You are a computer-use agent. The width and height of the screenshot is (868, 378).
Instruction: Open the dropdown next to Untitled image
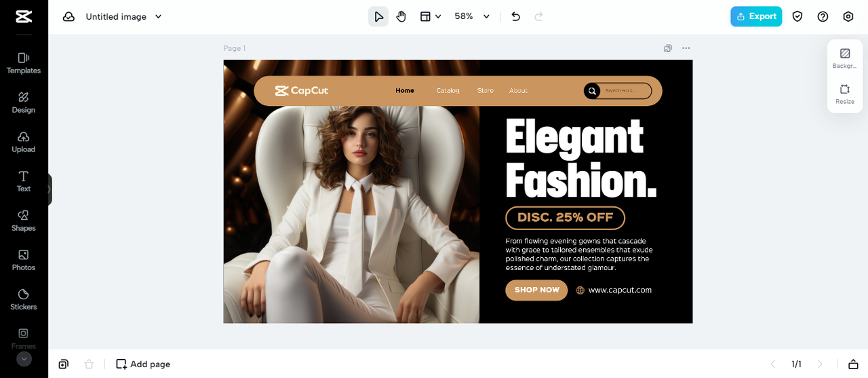(x=159, y=16)
